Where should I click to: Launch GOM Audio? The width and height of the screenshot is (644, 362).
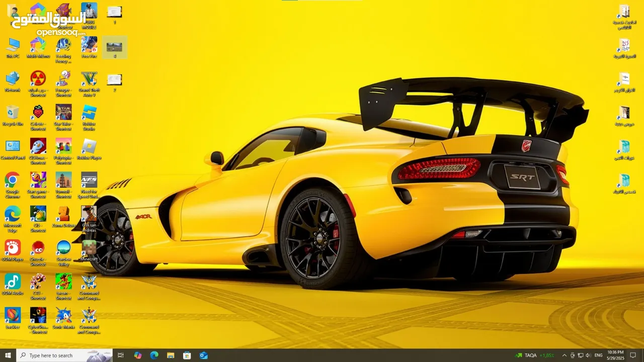tap(13, 284)
